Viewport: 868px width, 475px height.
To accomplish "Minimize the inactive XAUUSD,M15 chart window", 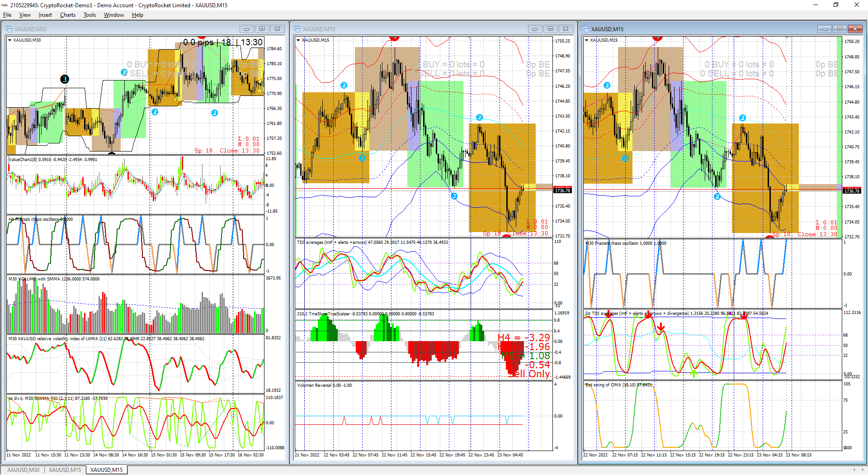I will pyautogui.click(x=535, y=29).
